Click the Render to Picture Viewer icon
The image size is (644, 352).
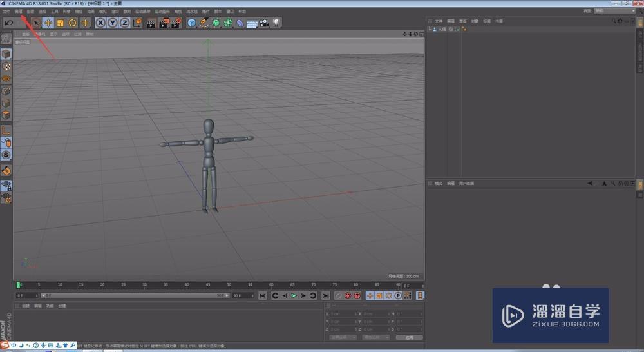tap(164, 23)
